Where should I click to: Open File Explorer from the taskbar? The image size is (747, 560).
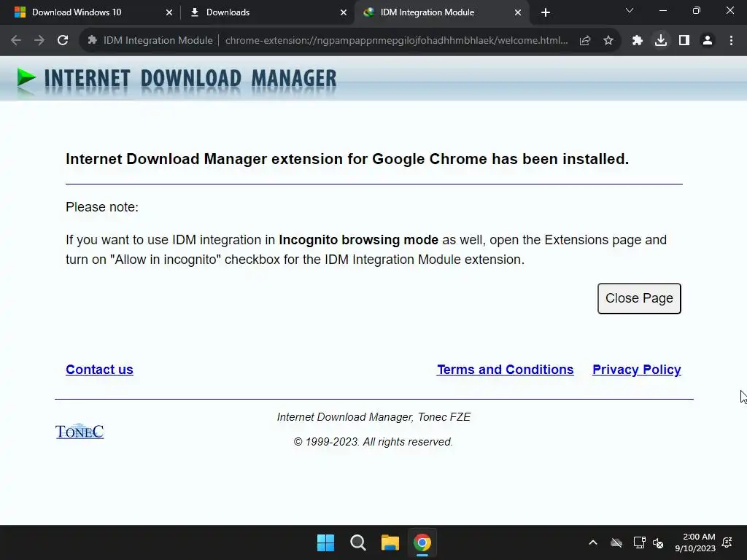390,542
